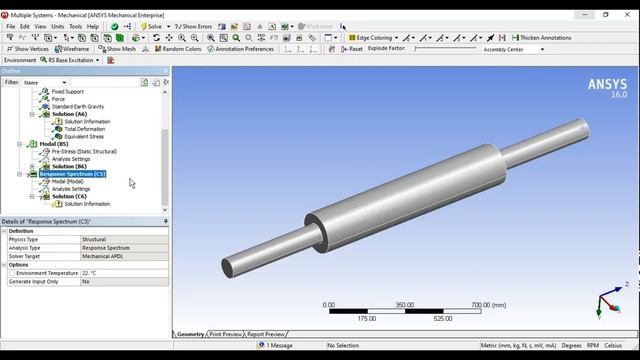Click the Show Errors button
Screen dimensions: 640x360
[193, 27]
